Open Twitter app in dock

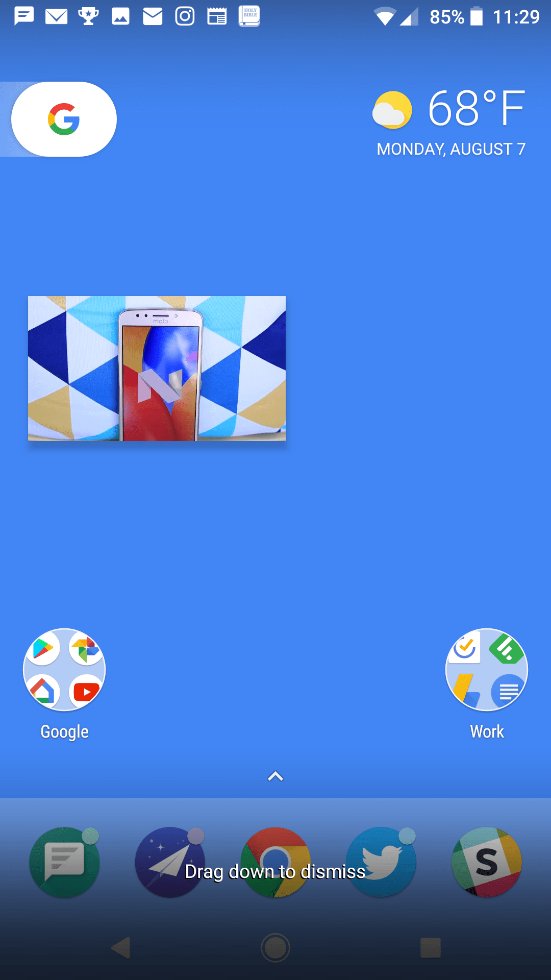click(381, 862)
